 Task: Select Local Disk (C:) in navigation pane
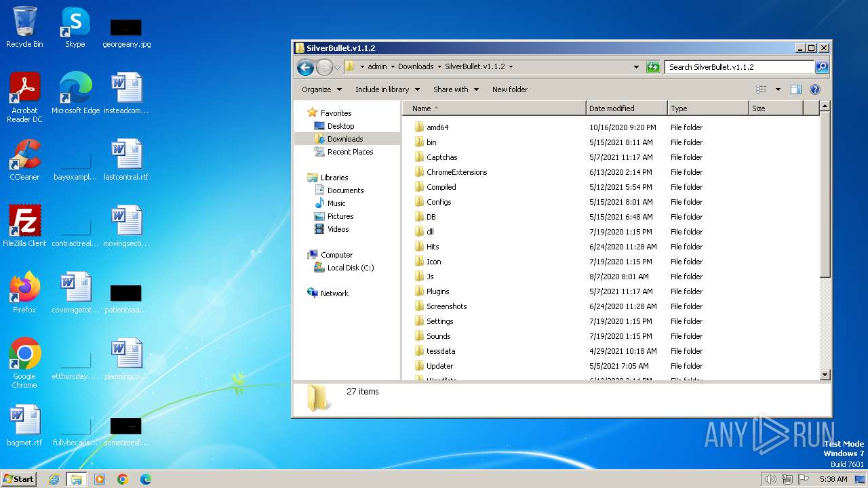point(351,268)
